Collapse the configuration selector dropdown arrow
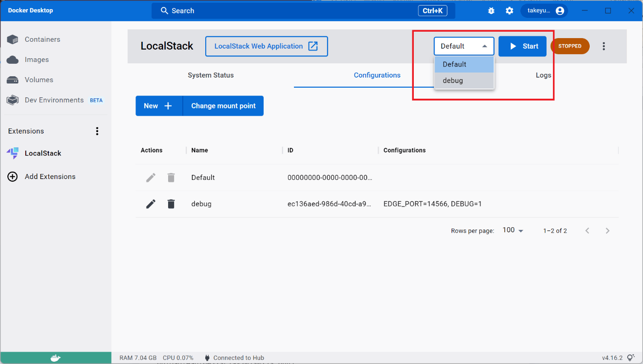The image size is (643, 364). coord(485,46)
